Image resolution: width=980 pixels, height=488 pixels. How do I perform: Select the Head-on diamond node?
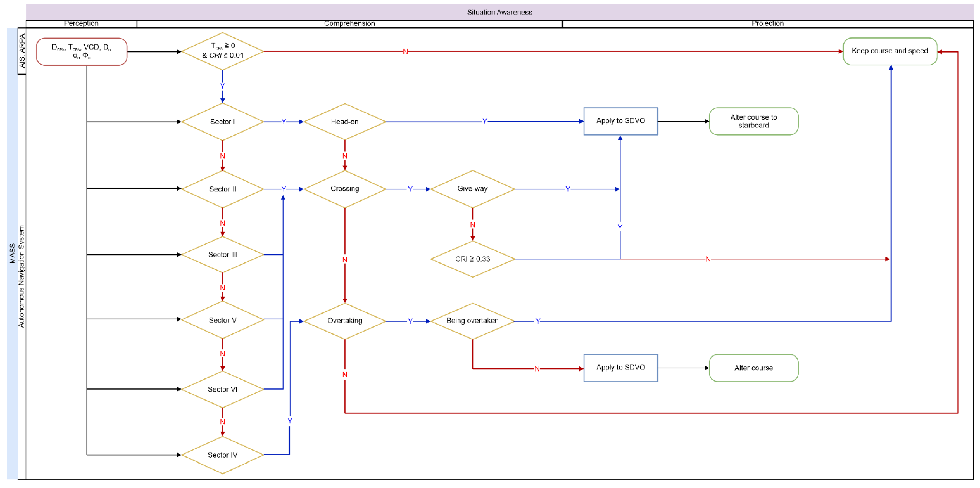pos(345,122)
